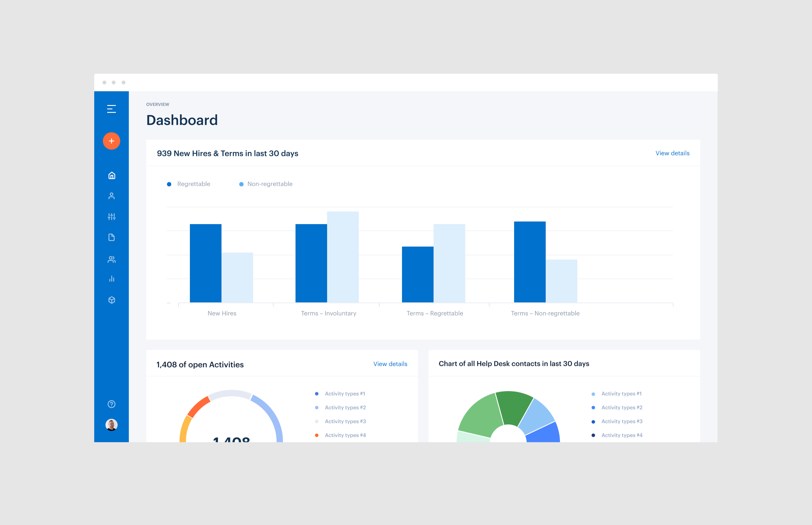Click the Terms – Involuntary axis label
Image resolution: width=812 pixels, height=525 pixels.
[328, 313]
